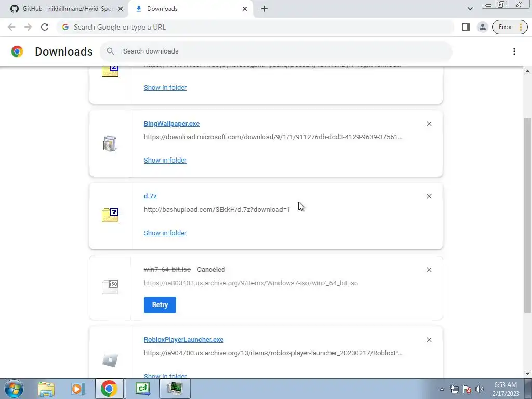Click the bashupload d.7z URL
Image resolution: width=532 pixels, height=399 pixels.
coord(217,210)
